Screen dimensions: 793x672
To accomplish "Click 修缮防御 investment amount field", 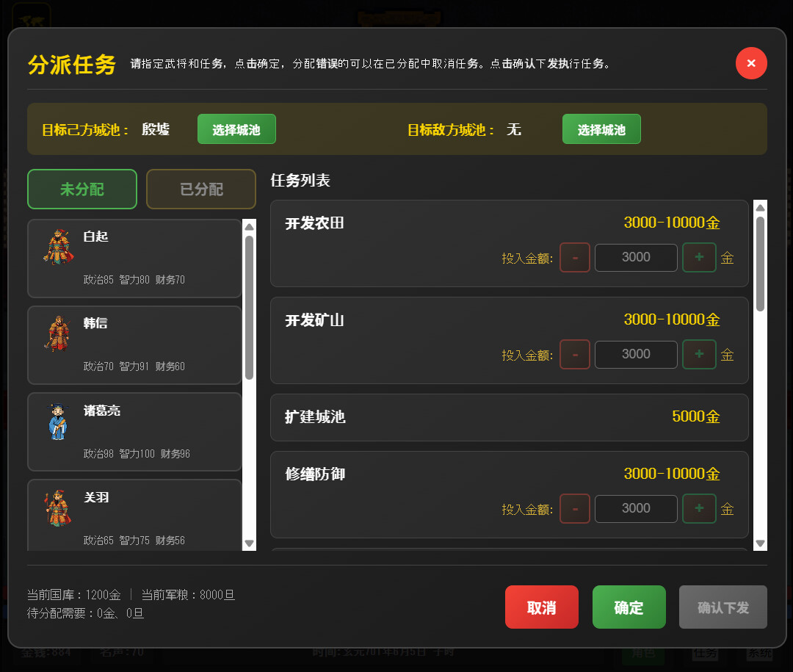I will (x=636, y=508).
